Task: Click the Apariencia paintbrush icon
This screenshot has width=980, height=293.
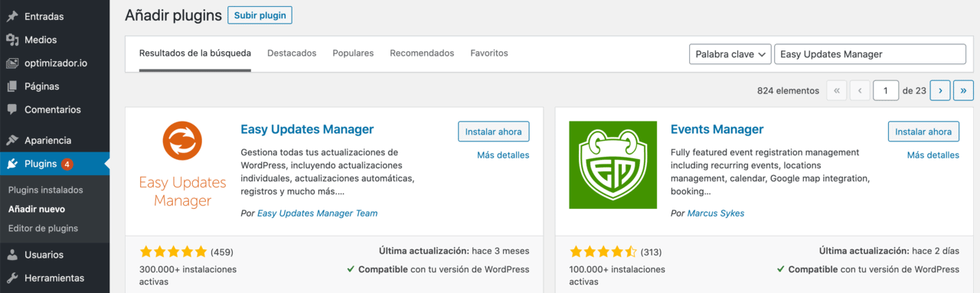Action: pyautogui.click(x=12, y=141)
